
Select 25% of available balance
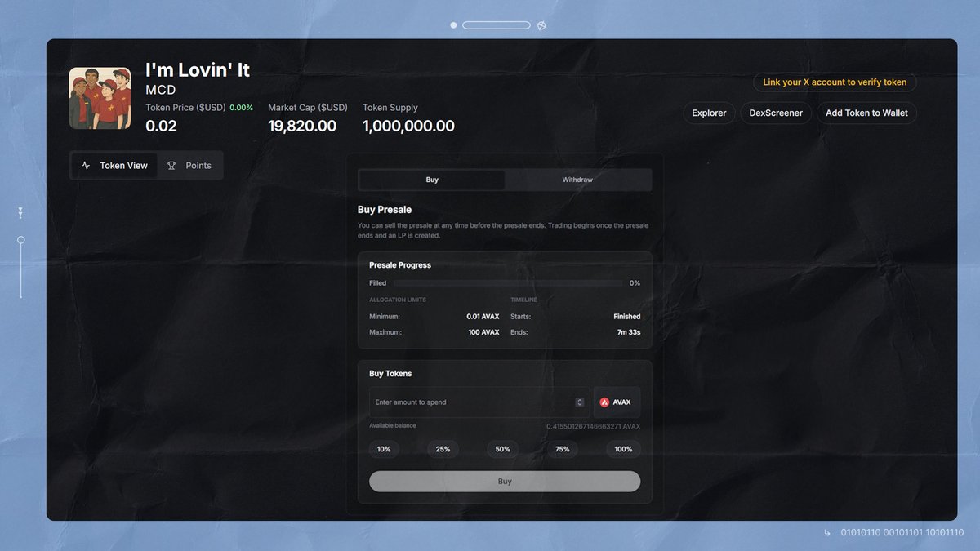coord(443,449)
